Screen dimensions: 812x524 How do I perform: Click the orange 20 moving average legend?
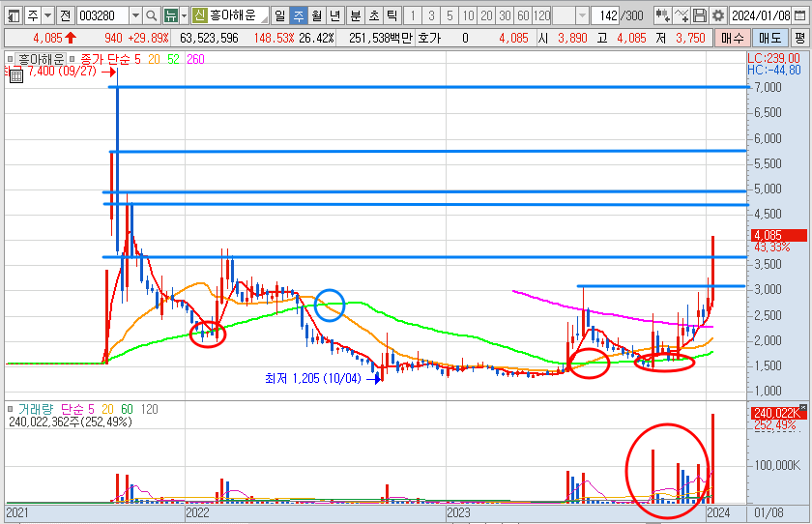click(x=154, y=60)
